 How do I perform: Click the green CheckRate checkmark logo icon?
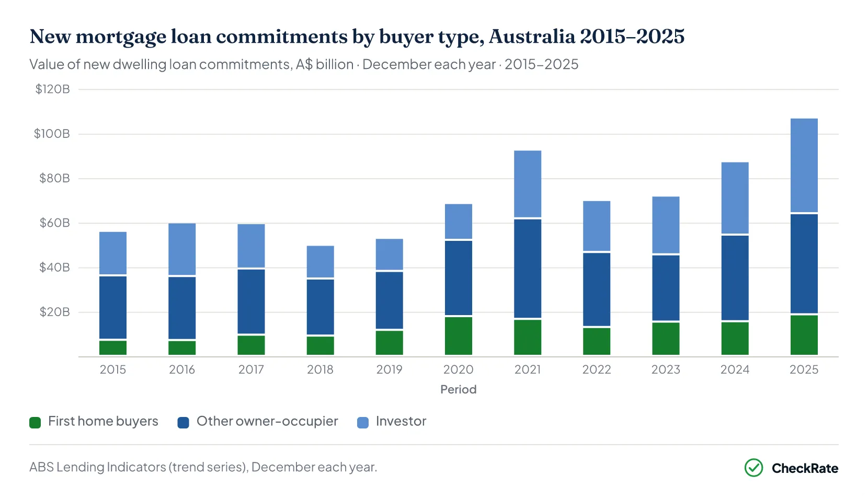753,468
